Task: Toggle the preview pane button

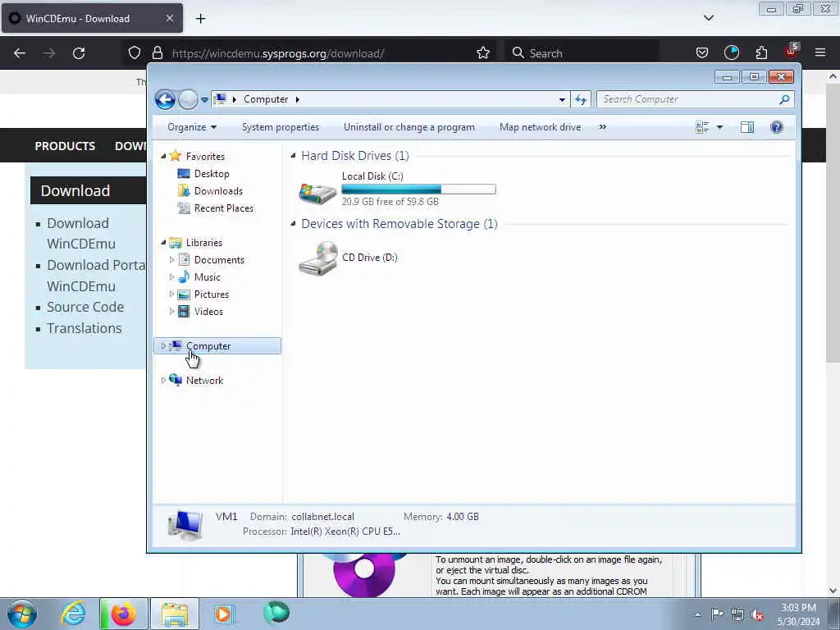Action: coord(747,127)
